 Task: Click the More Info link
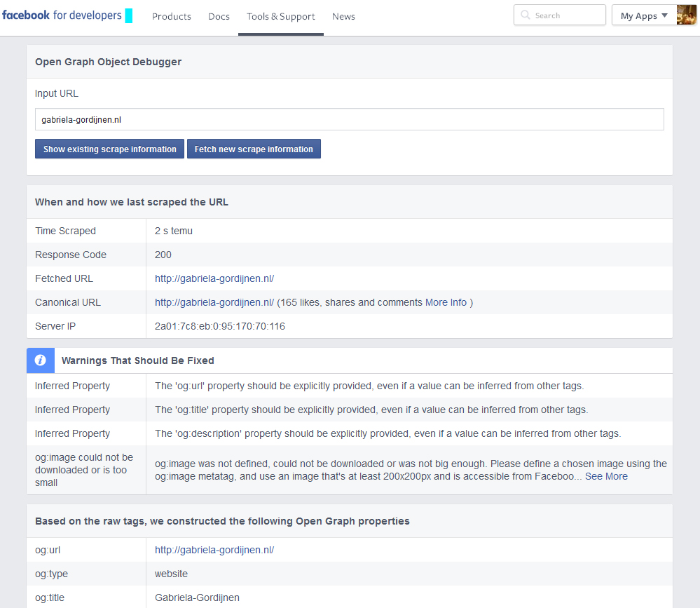coord(446,302)
